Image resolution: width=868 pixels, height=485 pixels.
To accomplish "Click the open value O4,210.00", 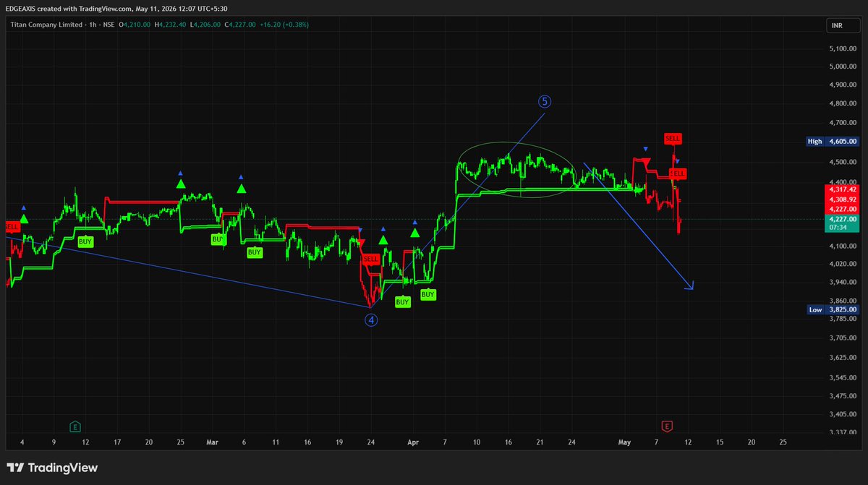I will point(136,25).
